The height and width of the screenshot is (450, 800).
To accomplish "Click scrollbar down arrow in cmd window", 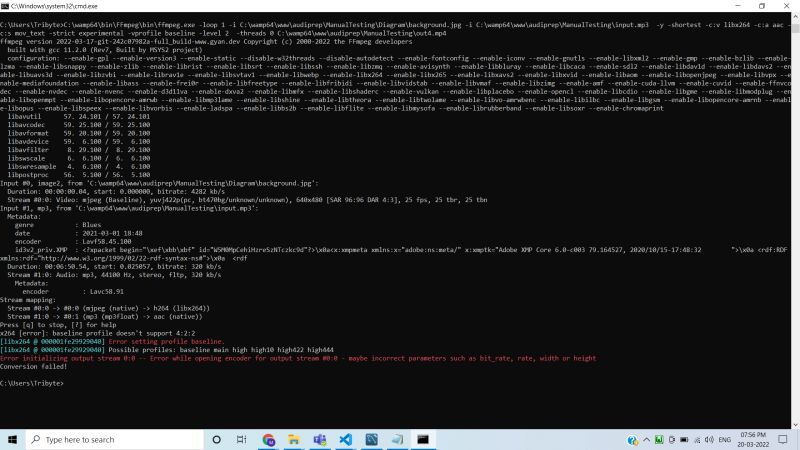I will [x=795, y=424].
